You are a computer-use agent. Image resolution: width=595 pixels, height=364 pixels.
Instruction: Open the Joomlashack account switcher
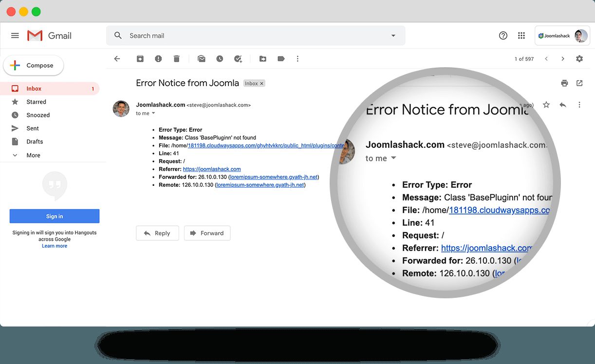tap(562, 36)
